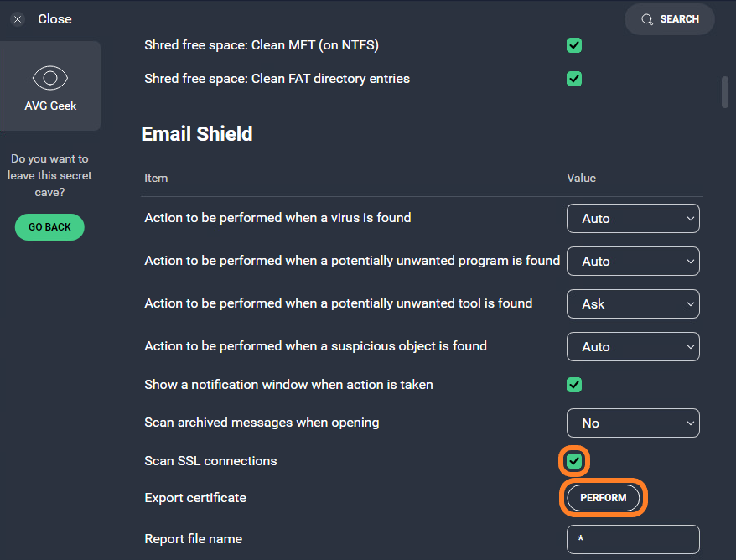Click the Email Shield section heading
736x560 pixels.
[x=197, y=133]
